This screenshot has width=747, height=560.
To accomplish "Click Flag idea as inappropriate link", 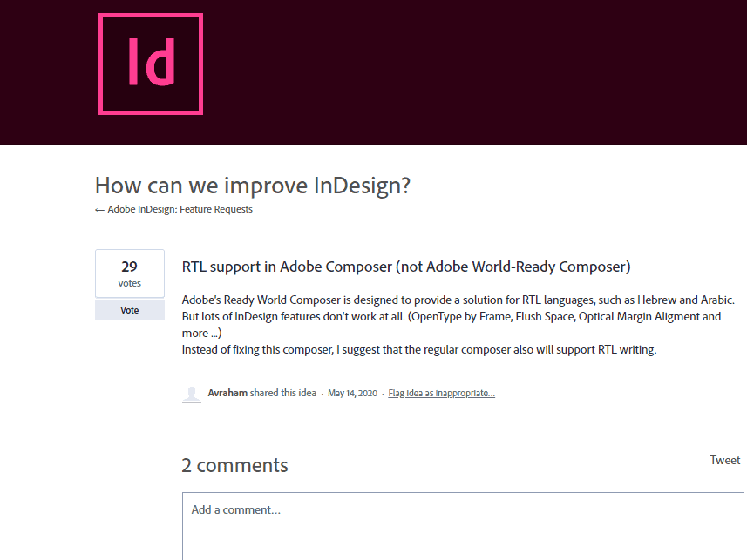I will coord(442,394).
